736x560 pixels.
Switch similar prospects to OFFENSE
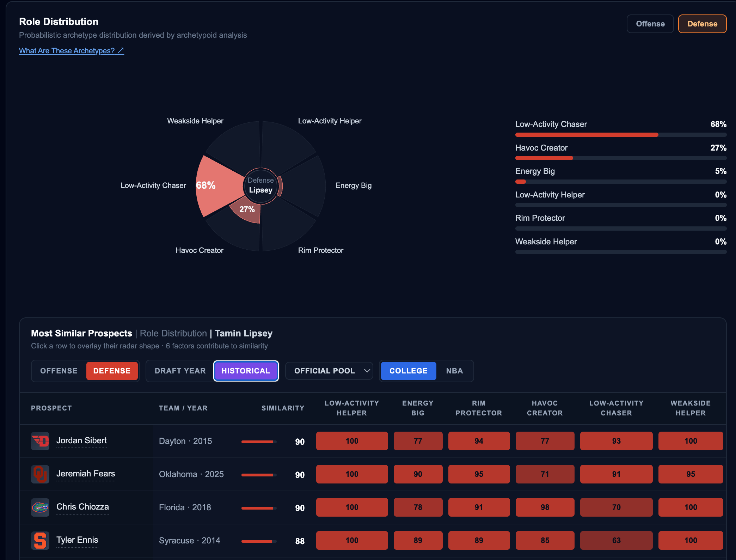point(59,371)
